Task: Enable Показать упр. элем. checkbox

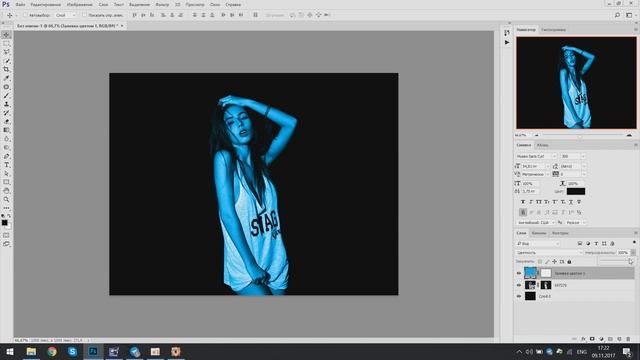Action: point(84,15)
